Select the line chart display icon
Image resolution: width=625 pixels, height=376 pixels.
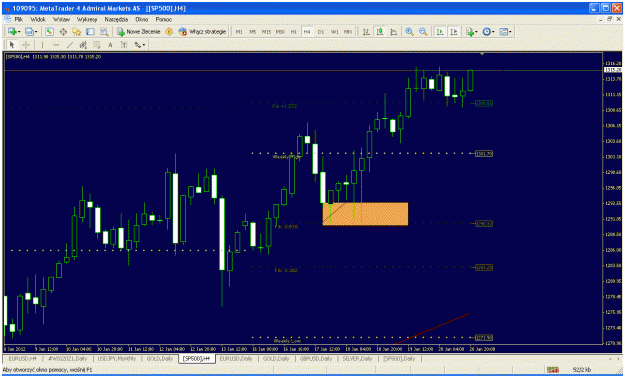tap(393, 31)
